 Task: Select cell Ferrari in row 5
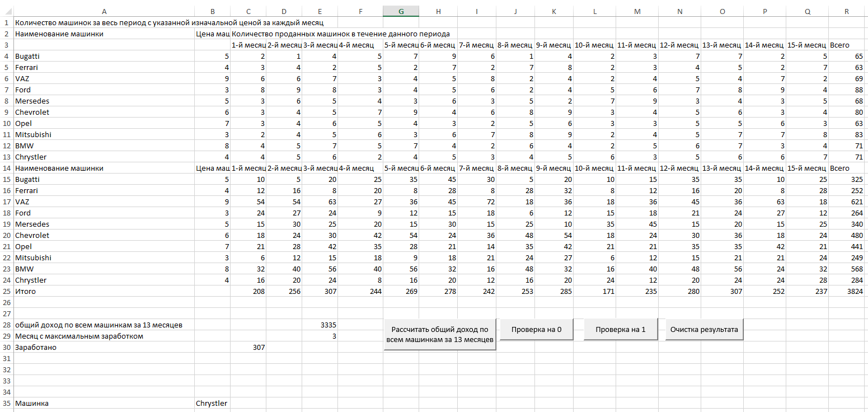[104, 67]
